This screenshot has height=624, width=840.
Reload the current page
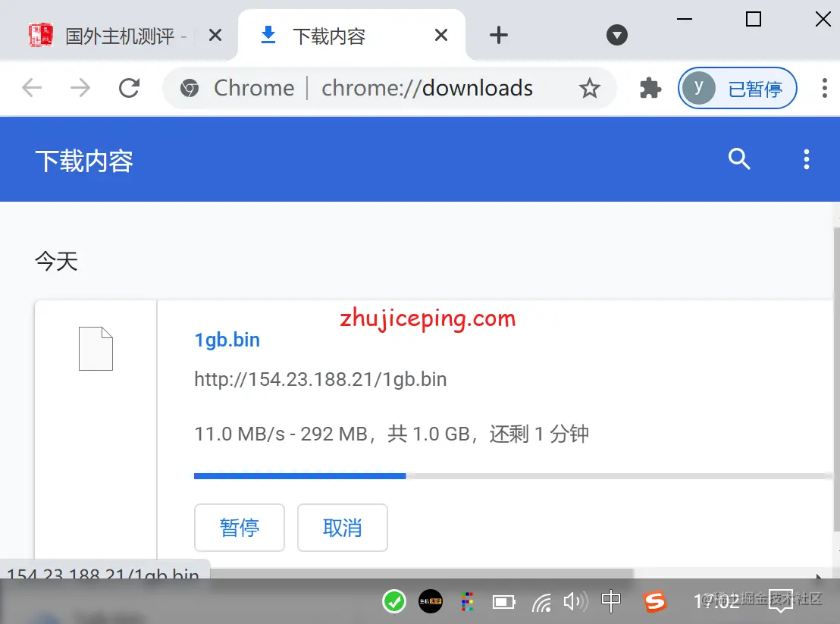[x=129, y=88]
